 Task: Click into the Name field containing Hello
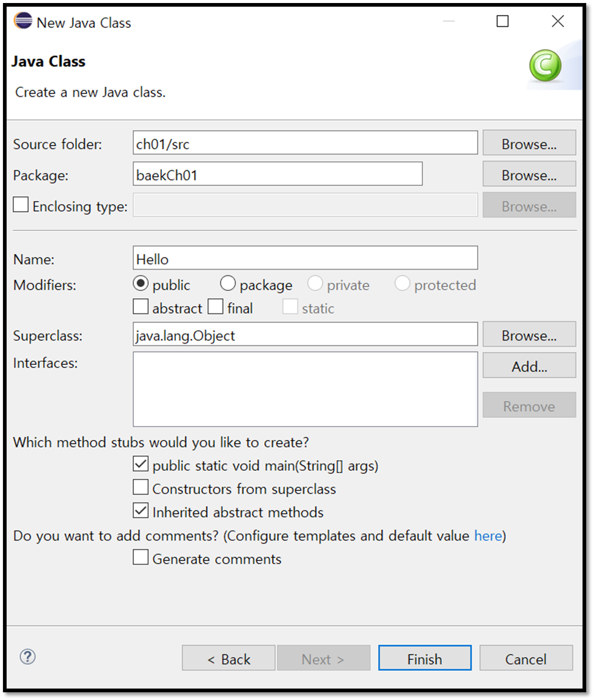[x=305, y=258]
